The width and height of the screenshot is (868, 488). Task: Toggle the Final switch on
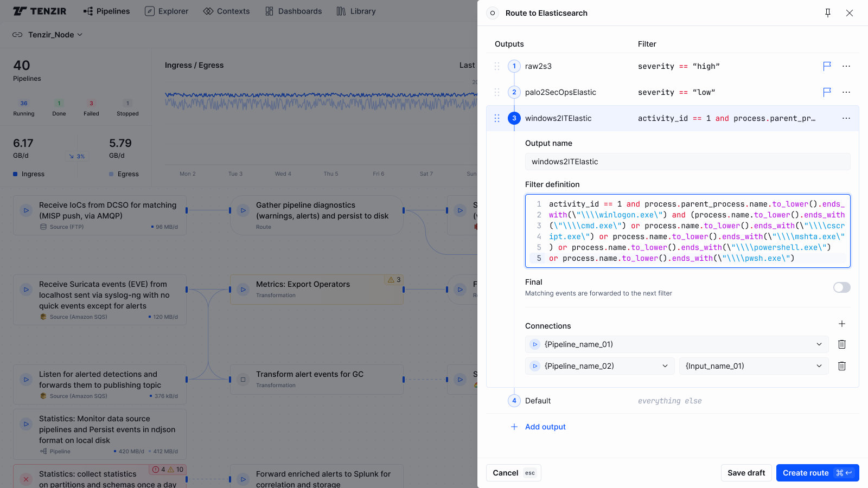(x=841, y=287)
